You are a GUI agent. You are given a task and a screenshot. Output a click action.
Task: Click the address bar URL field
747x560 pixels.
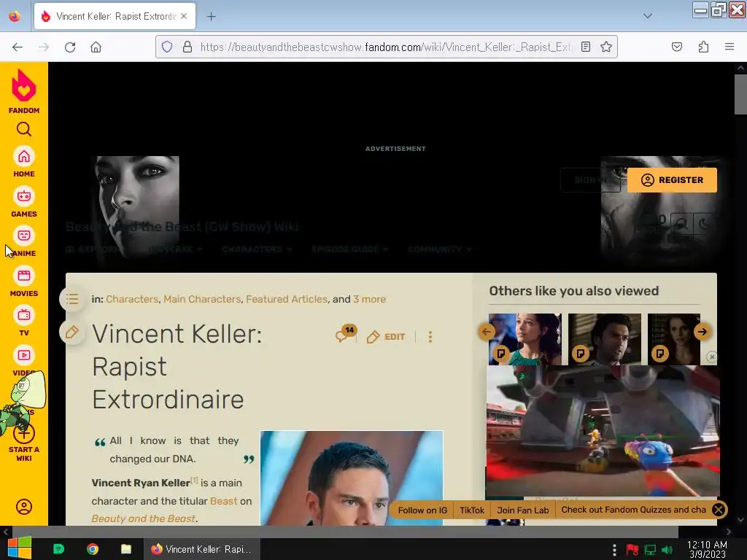386,47
